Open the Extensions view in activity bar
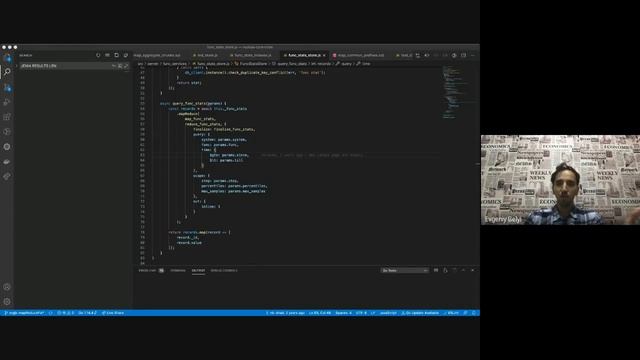 [x=7, y=117]
